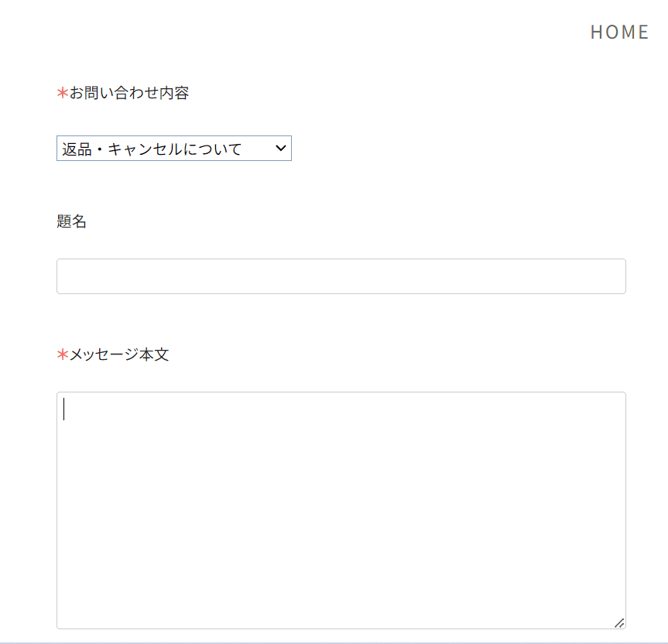Screen dimensions: 668x644
Task: Focus the メッセージ本文 message textarea
Action: [x=341, y=510]
